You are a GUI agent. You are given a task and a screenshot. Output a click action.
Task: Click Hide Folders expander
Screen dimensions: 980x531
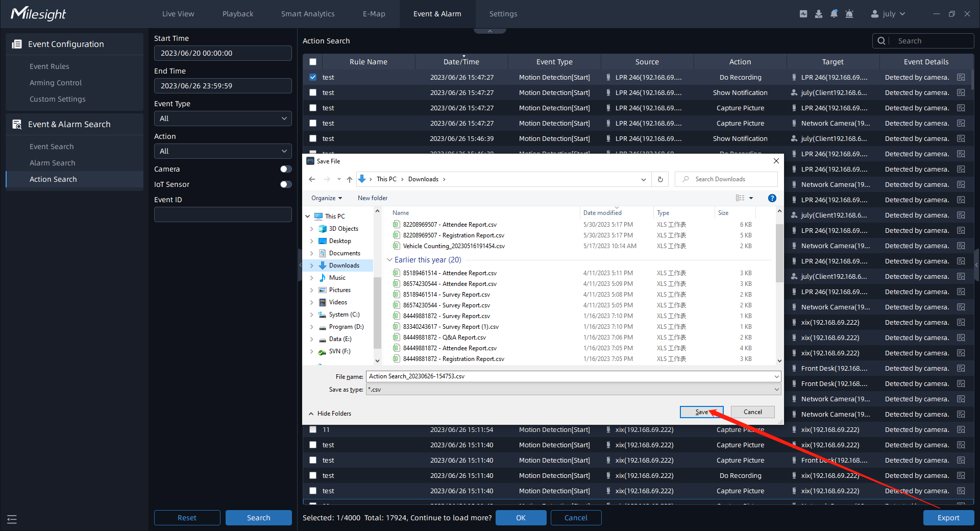330,414
